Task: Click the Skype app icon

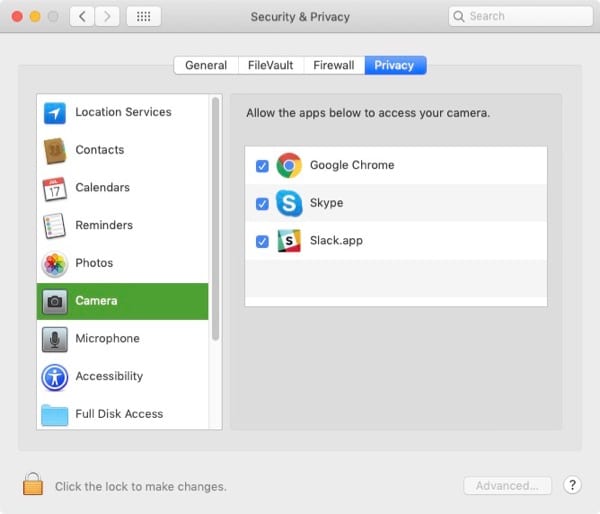Action: coord(289,203)
